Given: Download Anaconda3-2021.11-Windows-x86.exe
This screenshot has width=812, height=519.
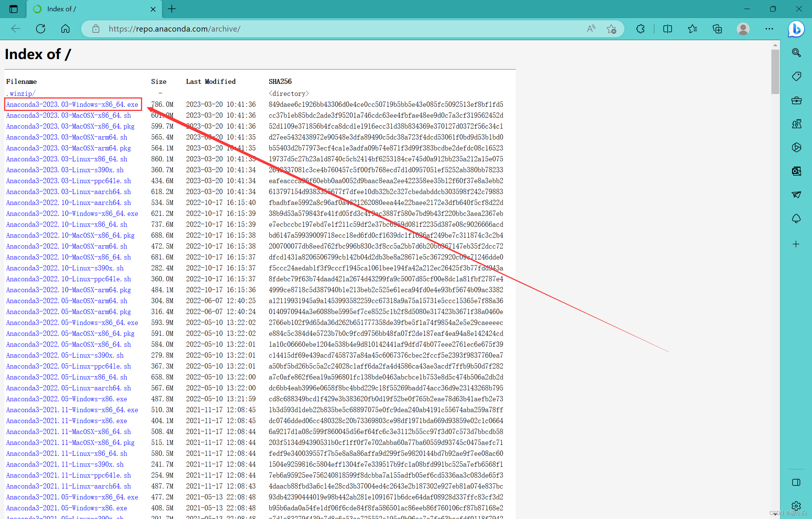Looking at the screenshot, I should tap(67, 421).
